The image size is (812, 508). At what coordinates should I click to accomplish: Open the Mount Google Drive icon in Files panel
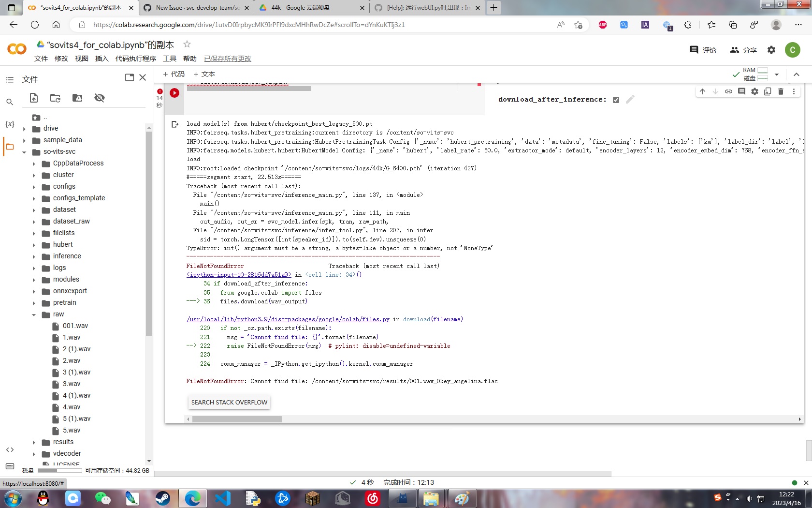(x=77, y=98)
